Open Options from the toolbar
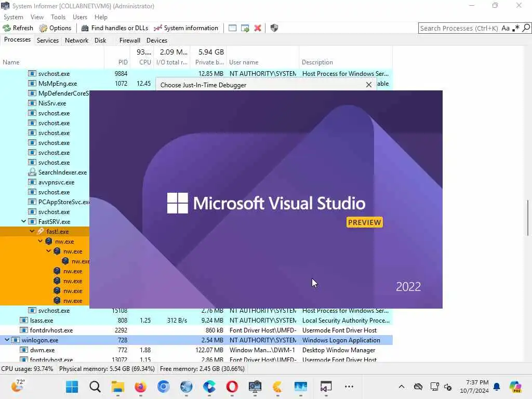The image size is (532, 399). click(x=55, y=28)
